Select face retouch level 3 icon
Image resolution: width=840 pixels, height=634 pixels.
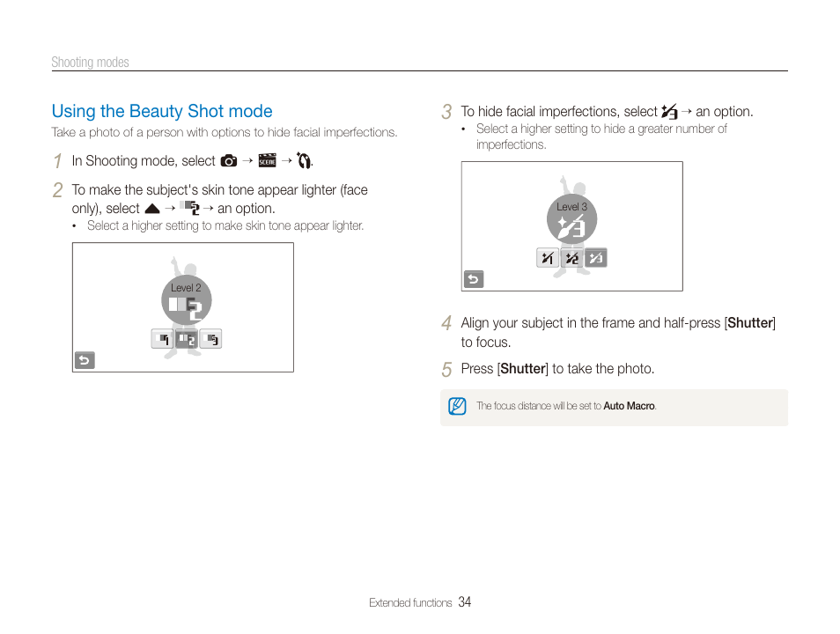[x=596, y=258]
